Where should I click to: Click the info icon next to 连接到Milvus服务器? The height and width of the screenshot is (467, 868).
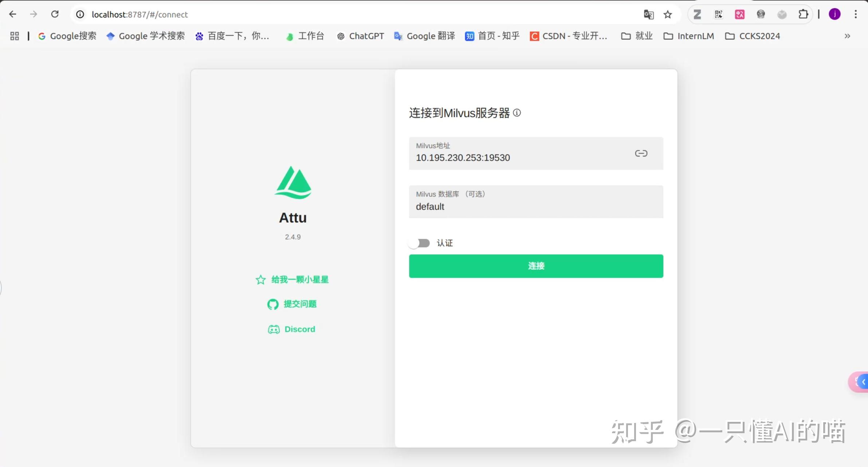click(517, 113)
